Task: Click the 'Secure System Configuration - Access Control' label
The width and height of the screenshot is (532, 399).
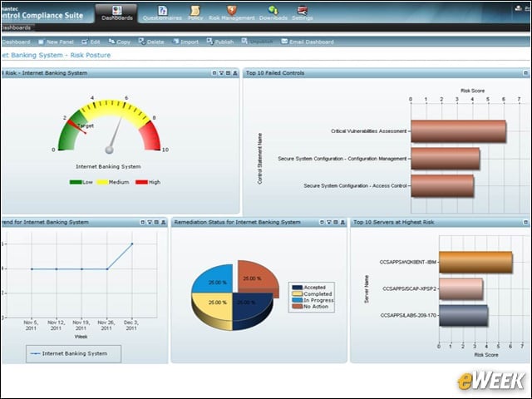Action: (x=355, y=185)
